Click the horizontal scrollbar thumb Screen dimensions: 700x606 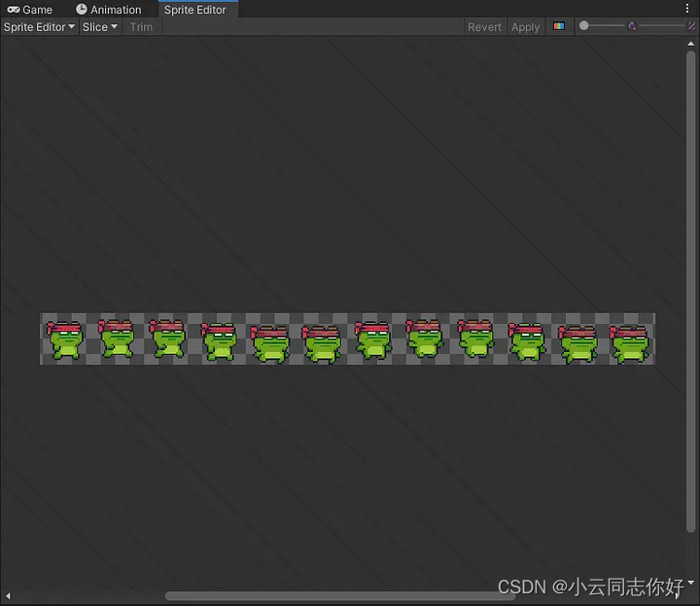pyautogui.click(x=340, y=595)
